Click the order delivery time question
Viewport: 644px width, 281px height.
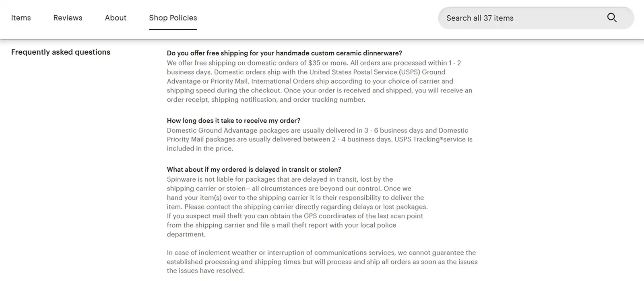pyautogui.click(x=233, y=120)
